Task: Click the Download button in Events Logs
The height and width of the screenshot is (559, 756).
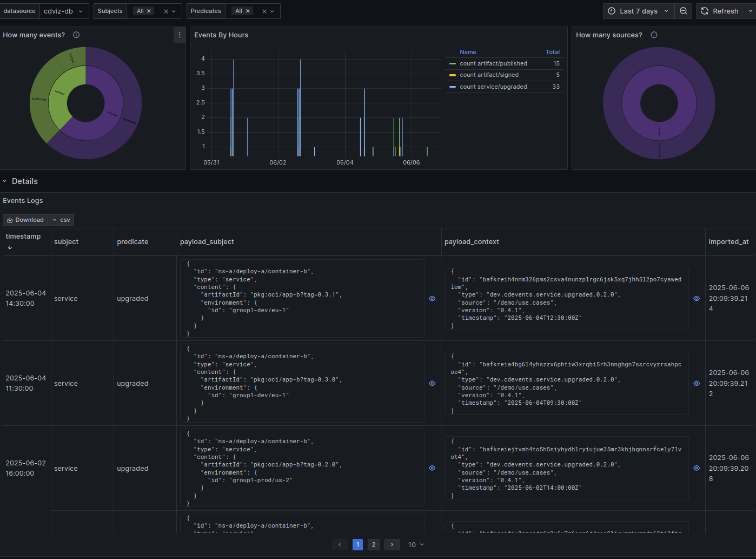Action: pyautogui.click(x=25, y=220)
